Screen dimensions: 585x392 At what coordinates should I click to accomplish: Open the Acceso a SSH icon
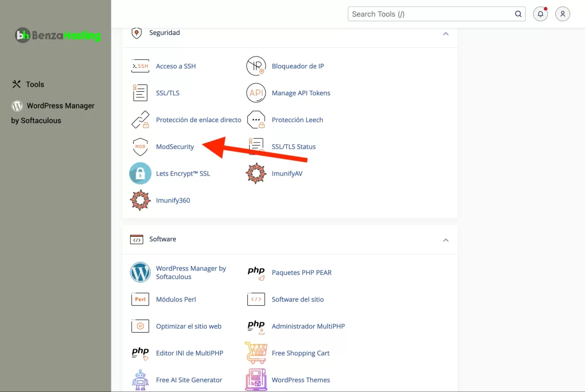click(141, 66)
